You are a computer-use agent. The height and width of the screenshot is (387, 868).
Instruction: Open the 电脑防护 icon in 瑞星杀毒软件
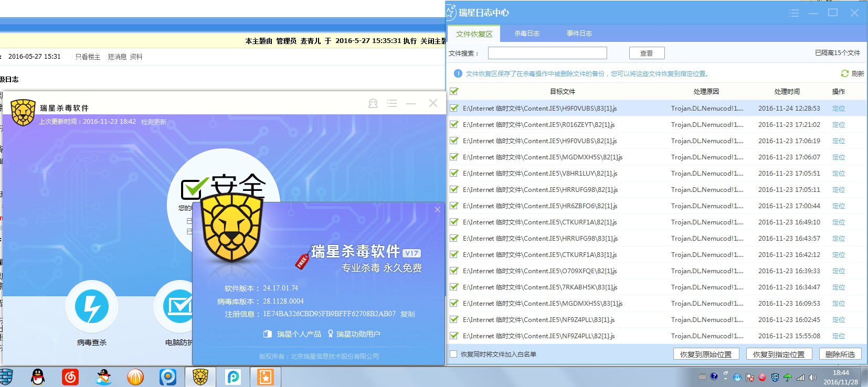(178, 307)
